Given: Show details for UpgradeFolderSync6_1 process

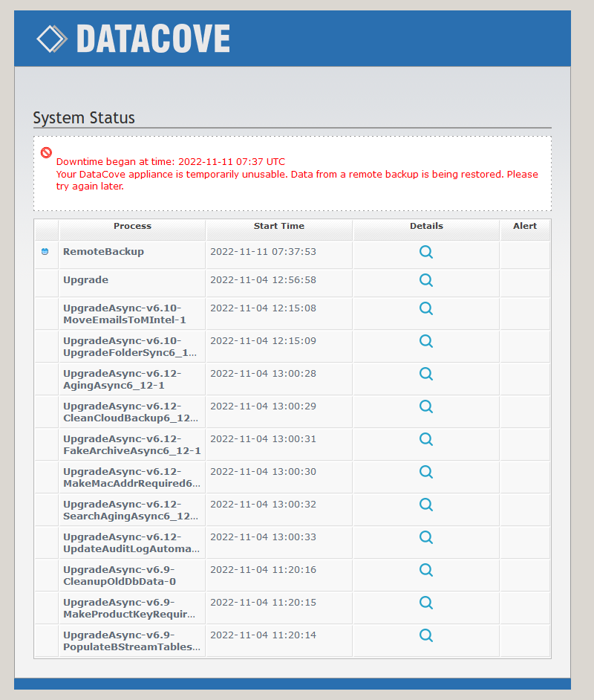Looking at the screenshot, I should point(425,341).
